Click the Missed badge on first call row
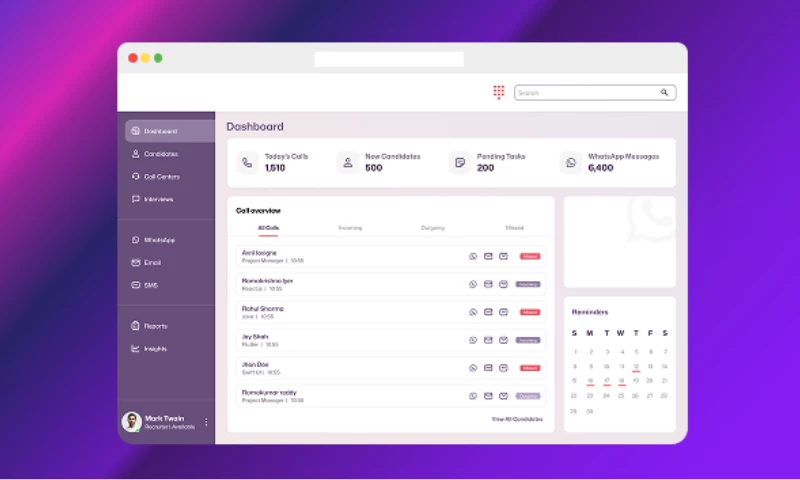This screenshot has width=800, height=480. 529,256
